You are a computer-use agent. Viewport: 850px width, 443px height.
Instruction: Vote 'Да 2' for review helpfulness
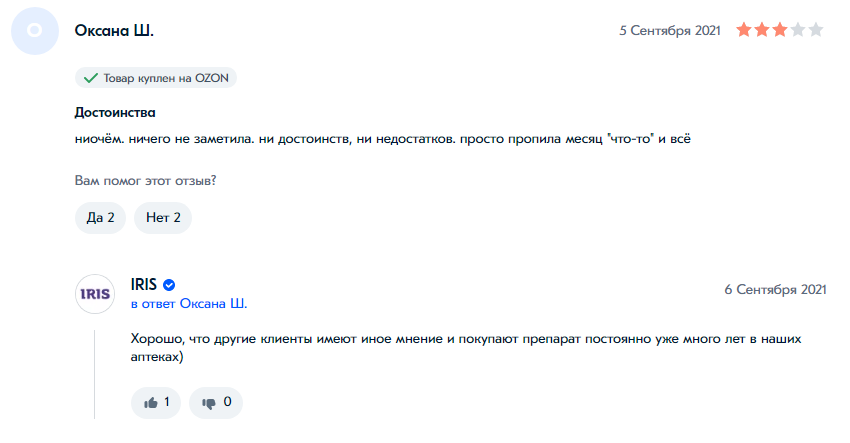coord(100,217)
